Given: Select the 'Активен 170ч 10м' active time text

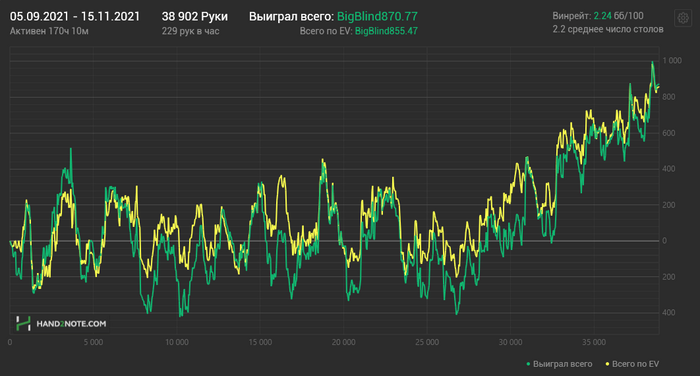Looking at the screenshot, I should (x=49, y=31).
